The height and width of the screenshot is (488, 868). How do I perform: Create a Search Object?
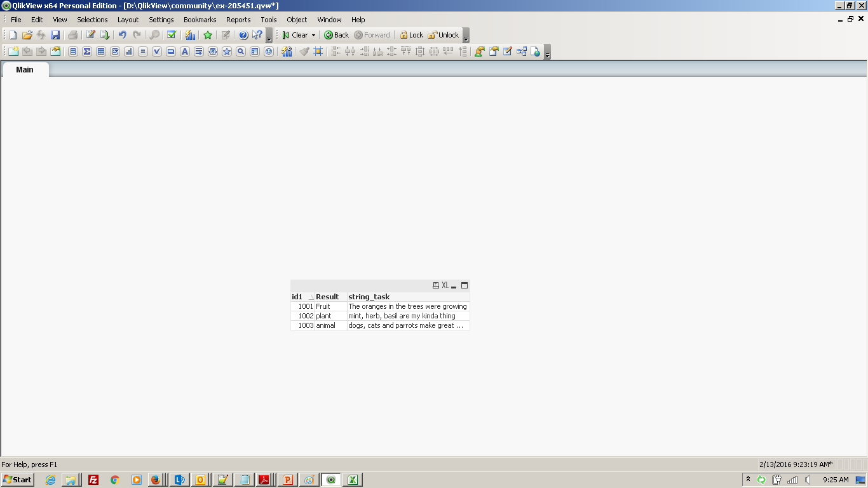coord(241,51)
